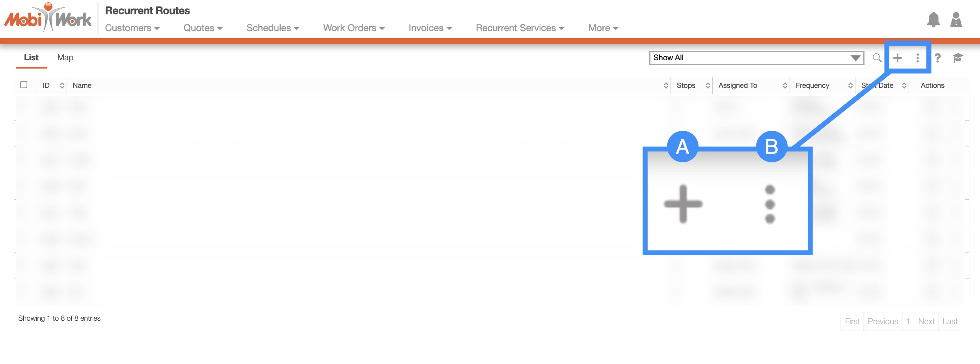Open the Work Orders menu

click(354, 28)
